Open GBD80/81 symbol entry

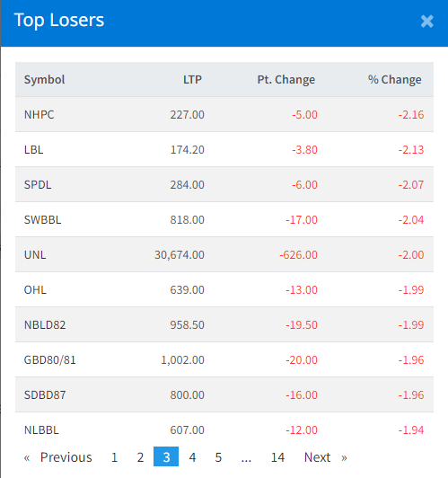pyautogui.click(x=49, y=360)
